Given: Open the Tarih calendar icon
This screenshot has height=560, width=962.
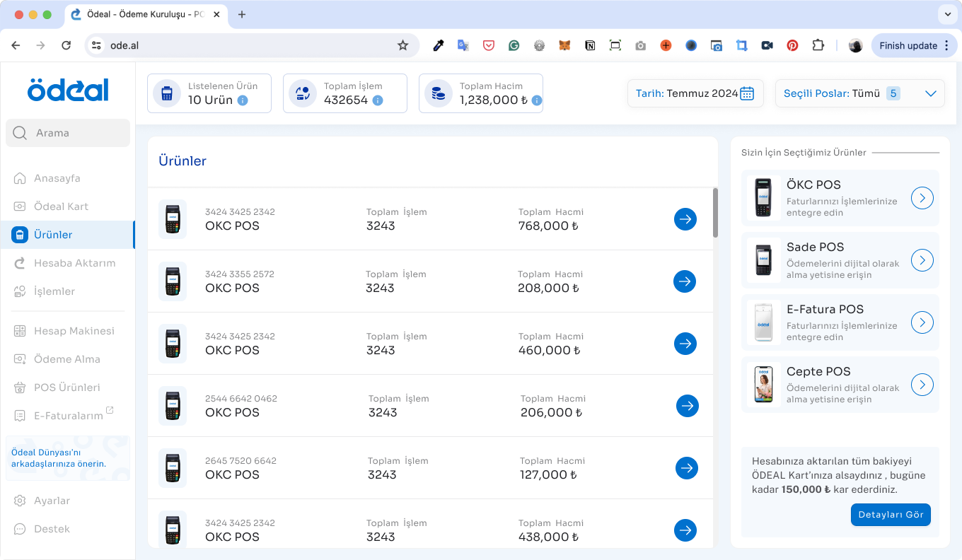Looking at the screenshot, I should (x=747, y=93).
